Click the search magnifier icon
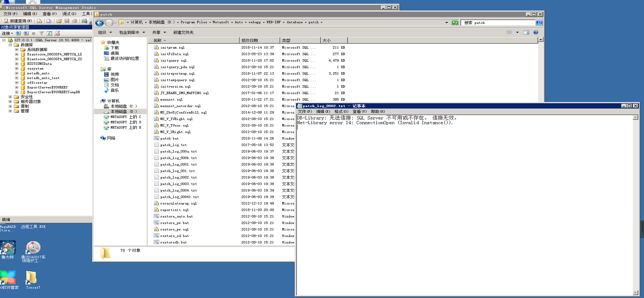Screen dimensions: 644x298 pos(539,23)
